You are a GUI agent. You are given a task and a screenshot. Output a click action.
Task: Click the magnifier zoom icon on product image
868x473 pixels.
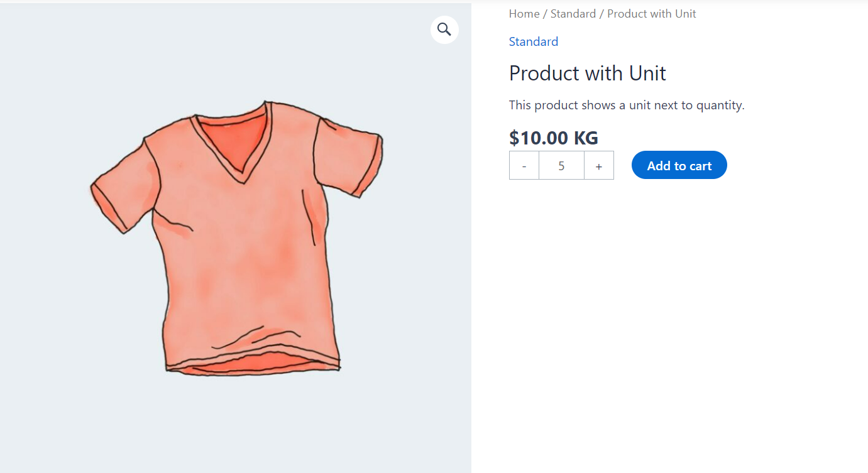444,30
